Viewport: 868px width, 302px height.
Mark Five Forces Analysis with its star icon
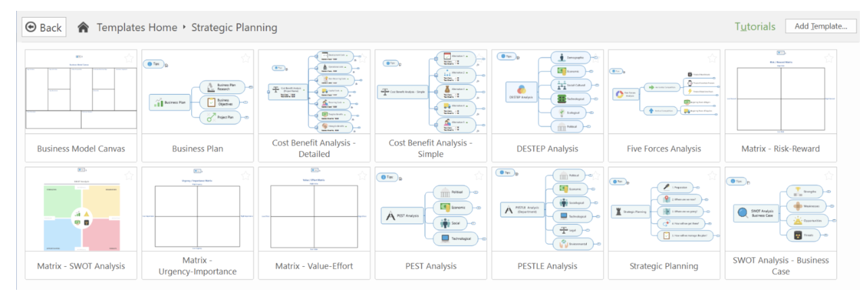point(713,59)
